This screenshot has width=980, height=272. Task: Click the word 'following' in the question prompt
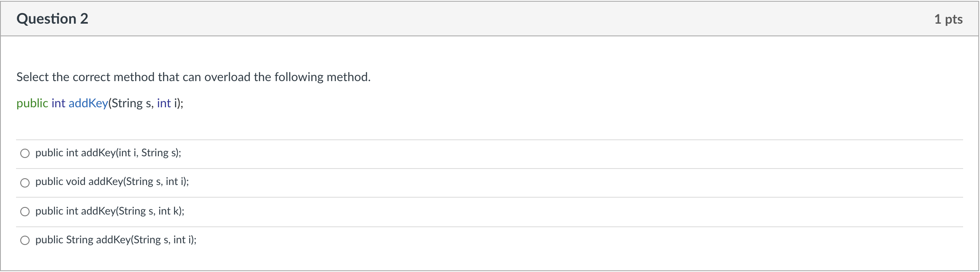click(x=298, y=77)
